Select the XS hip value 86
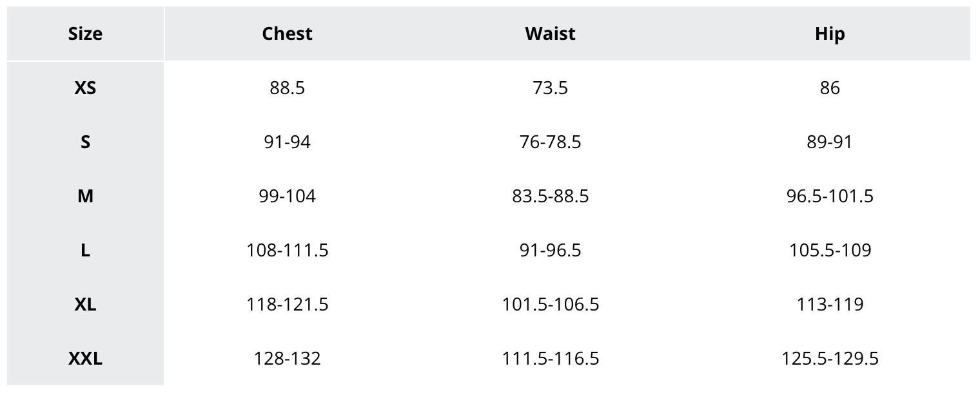The width and height of the screenshot is (980, 393). point(829,88)
